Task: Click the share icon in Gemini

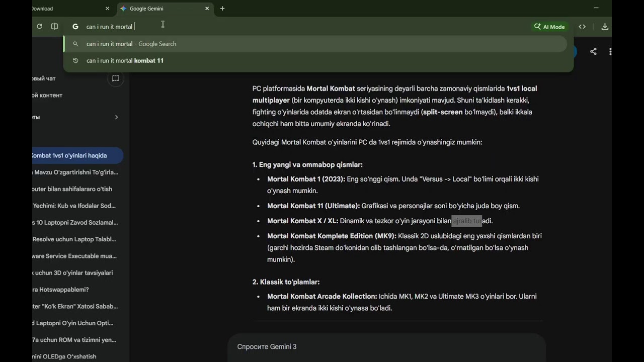Action: point(593,51)
